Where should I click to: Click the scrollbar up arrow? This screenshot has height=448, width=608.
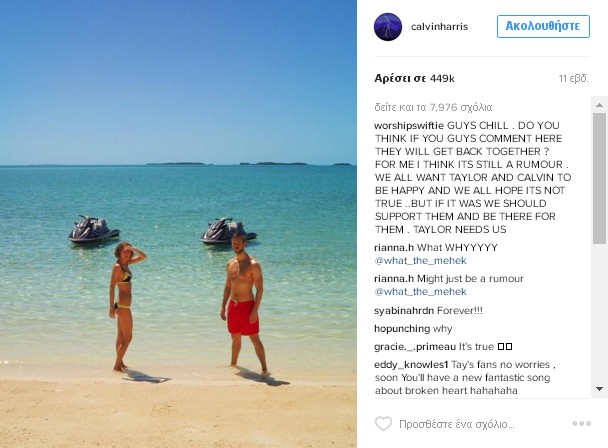tap(599, 105)
